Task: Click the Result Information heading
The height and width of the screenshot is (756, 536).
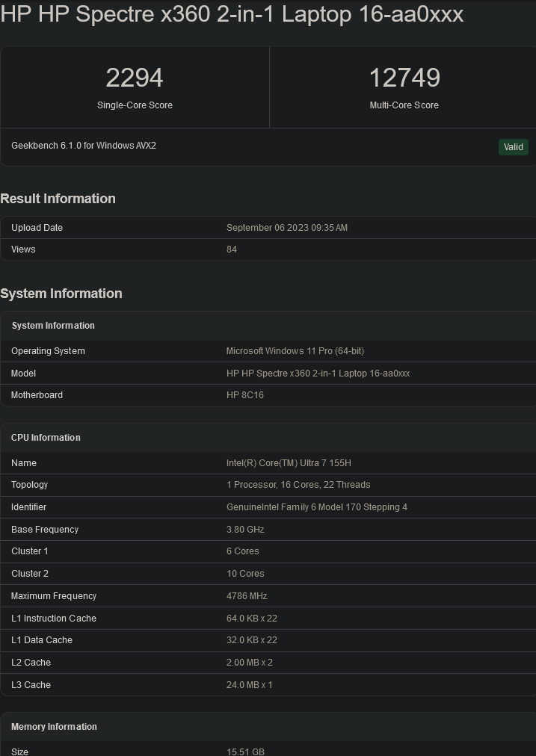Action: point(58,199)
